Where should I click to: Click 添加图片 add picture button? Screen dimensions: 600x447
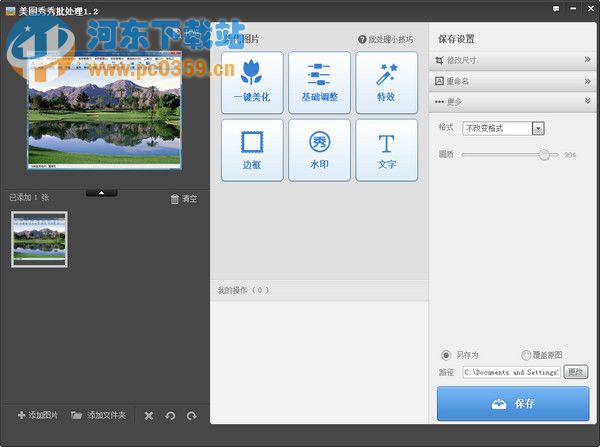click(38, 415)
